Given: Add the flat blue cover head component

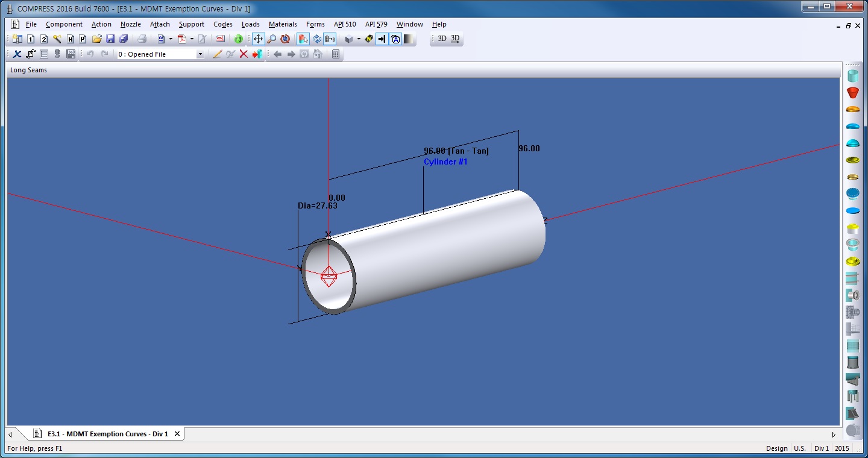Looking at the screenshot, I should (x=852, y=211).
